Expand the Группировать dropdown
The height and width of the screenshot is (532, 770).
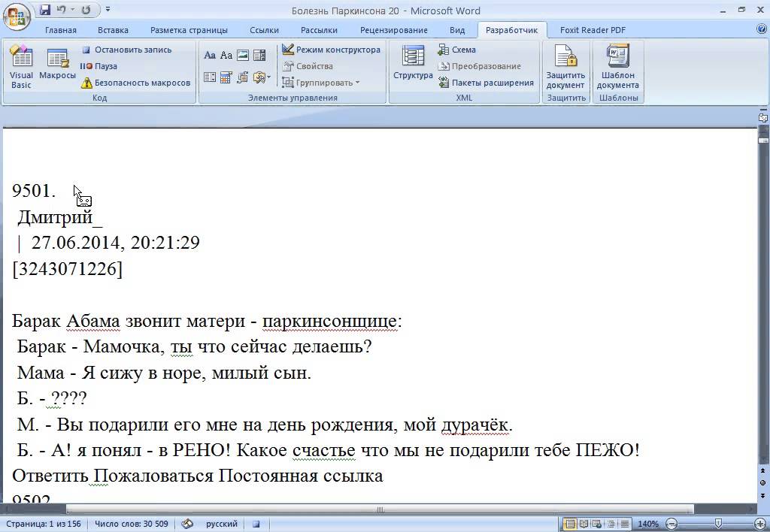coord(320,83)
